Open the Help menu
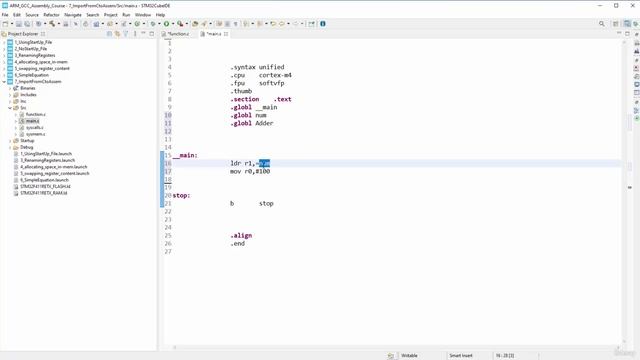The height and width of the screenshot is (360, 640). [160, 15]
